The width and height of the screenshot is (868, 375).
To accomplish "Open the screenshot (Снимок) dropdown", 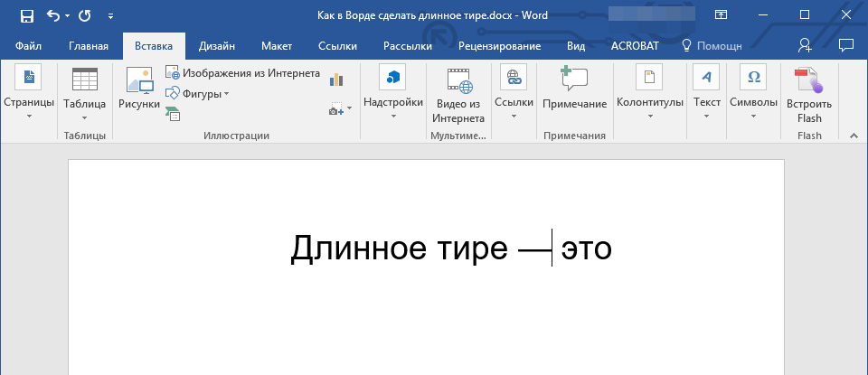I will coord(340,109).
